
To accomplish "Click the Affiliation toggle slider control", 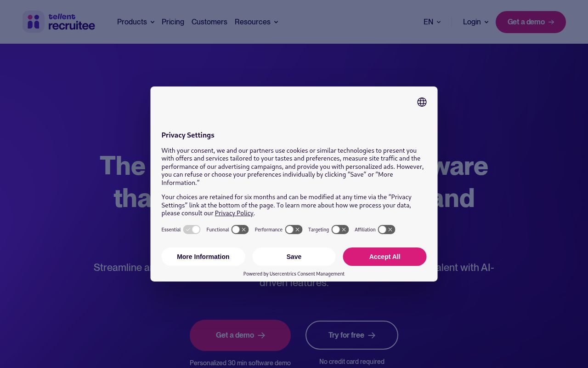I will (383, 230).
